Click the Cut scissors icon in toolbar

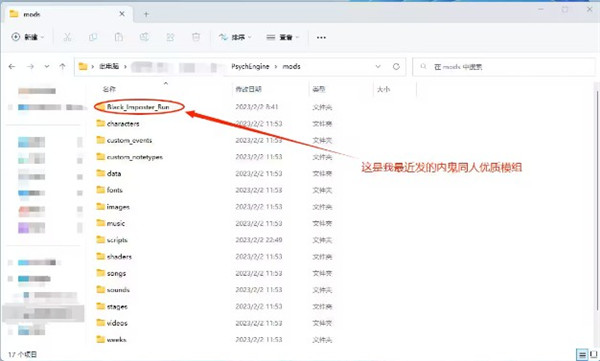(67, 37)
